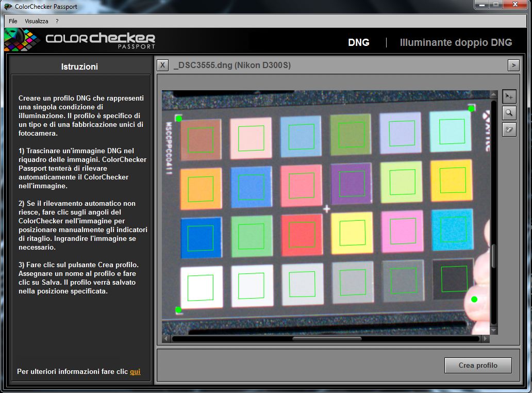Switch to Illuminante doppio DNG tab

point(456,42)
